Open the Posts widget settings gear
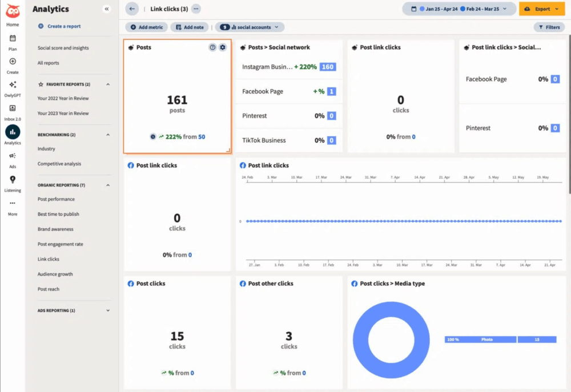Viewport: 571px width, 392px height. click(x=223, y=48)
